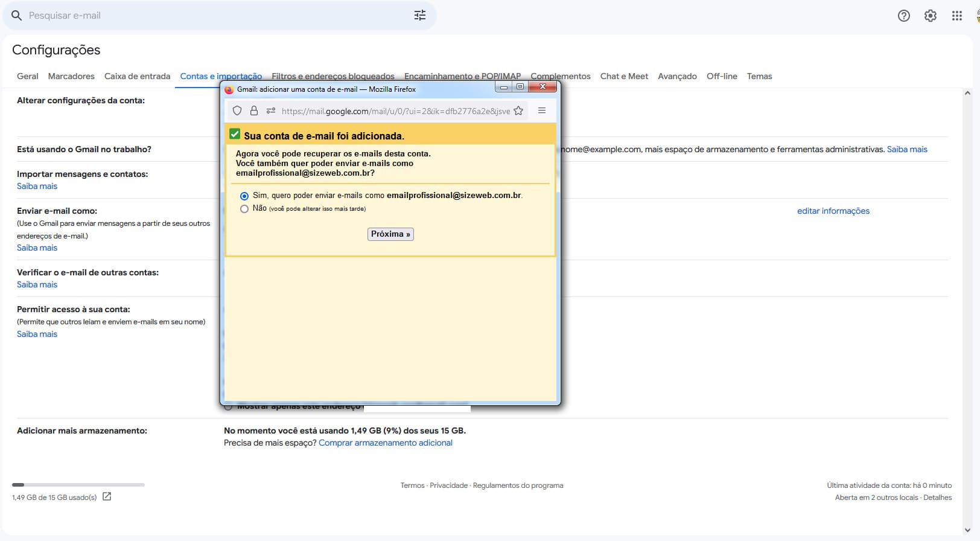Open Firefox hamburger menu in popup
Screen dimensions: 980x541
click(541, 110)
